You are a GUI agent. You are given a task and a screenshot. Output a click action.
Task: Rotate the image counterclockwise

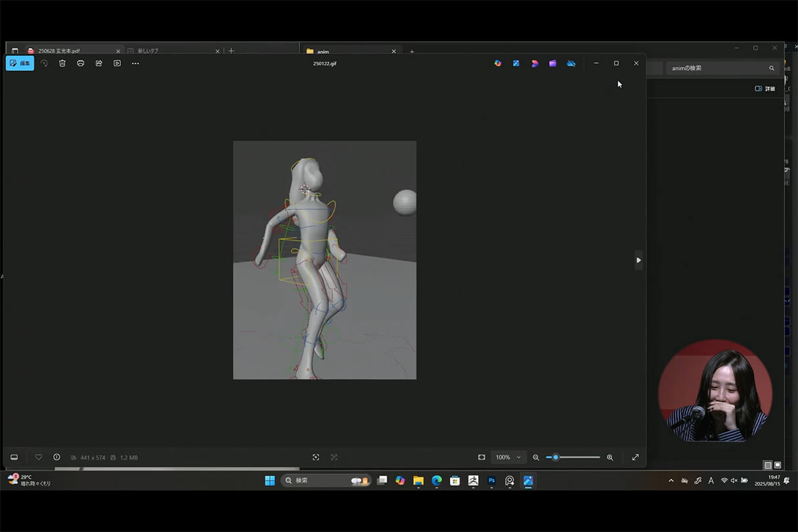tap(44, 63)
